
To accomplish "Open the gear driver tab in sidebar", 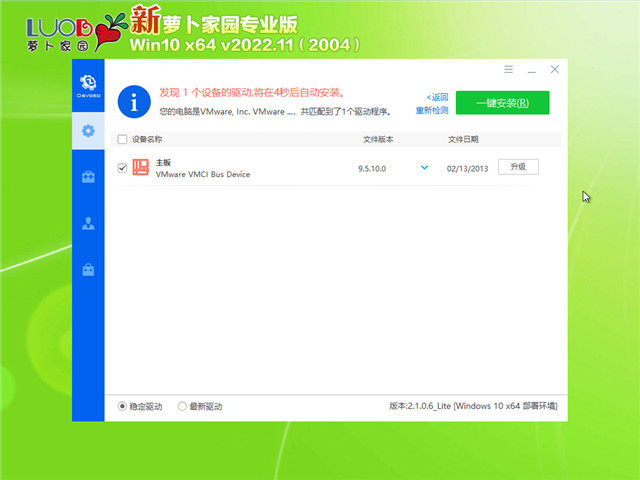I will (88, 130).
